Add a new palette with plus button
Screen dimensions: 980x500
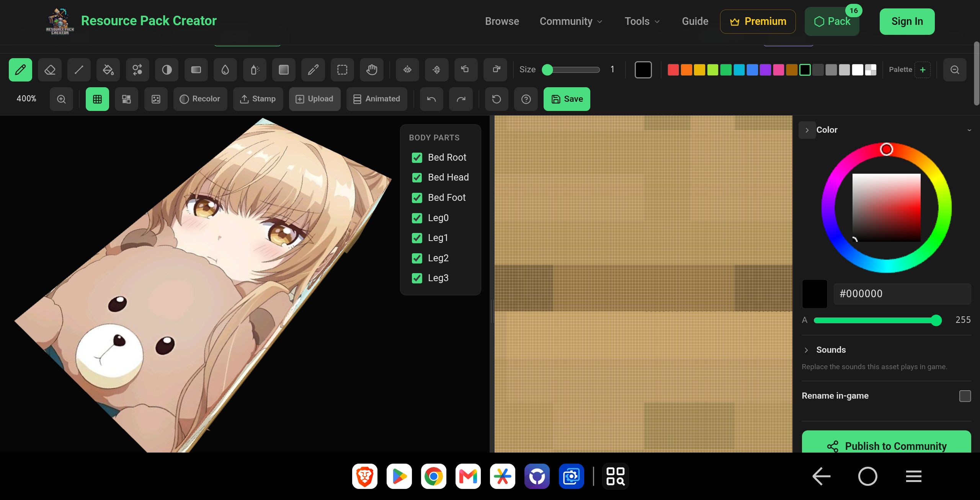tap(923, 70)
